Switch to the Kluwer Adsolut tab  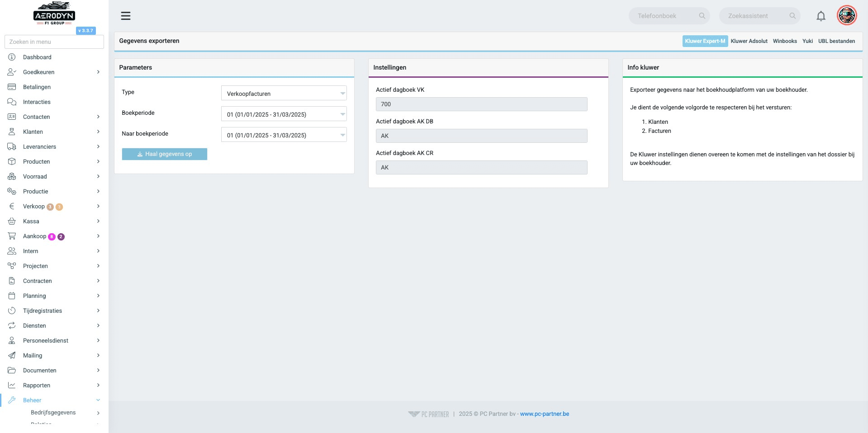749,41
